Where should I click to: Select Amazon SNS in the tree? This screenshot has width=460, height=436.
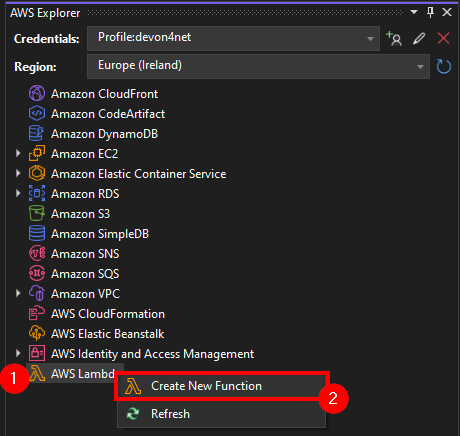(x=85, y=254)
